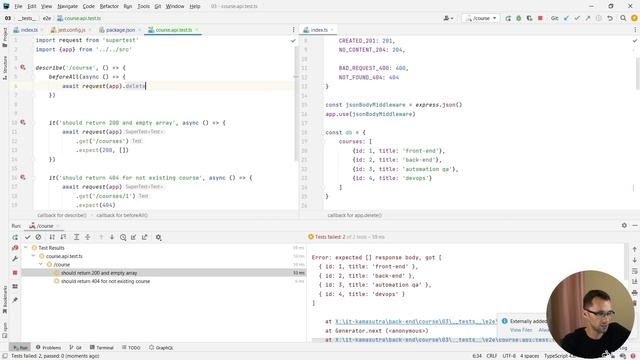
Task: Open the user account dropdown
Action: [x=448, y=18]
